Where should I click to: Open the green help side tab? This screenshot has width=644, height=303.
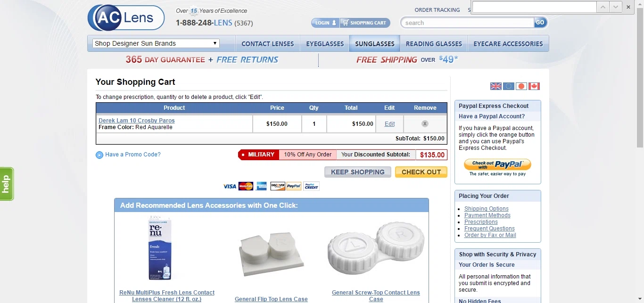coord(6,184)
